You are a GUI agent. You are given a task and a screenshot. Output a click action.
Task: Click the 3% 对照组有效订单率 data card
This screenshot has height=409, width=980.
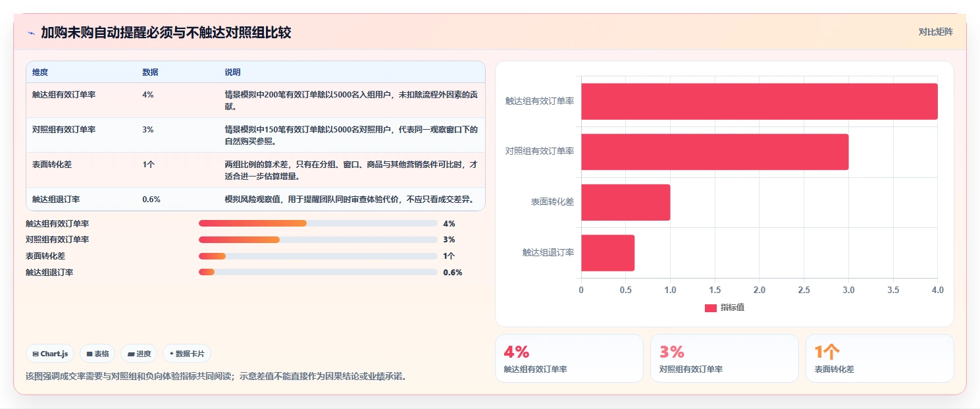pos(724,358)
